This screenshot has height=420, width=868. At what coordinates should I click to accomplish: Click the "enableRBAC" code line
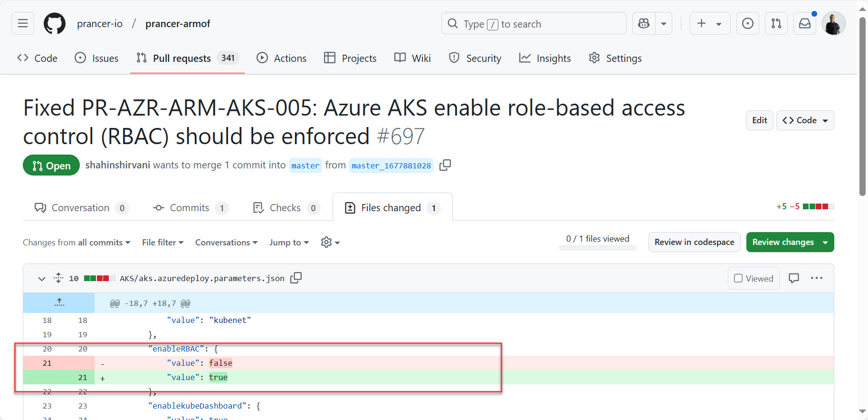(429, 349)
